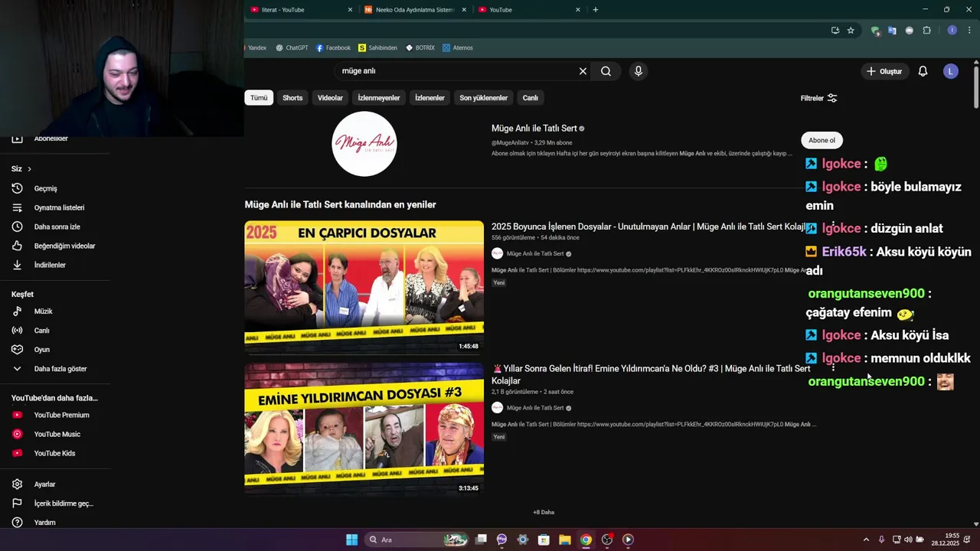The image size is (980, 551).
Task: Open the Filtreler filter options
Action: coord(818,98)
